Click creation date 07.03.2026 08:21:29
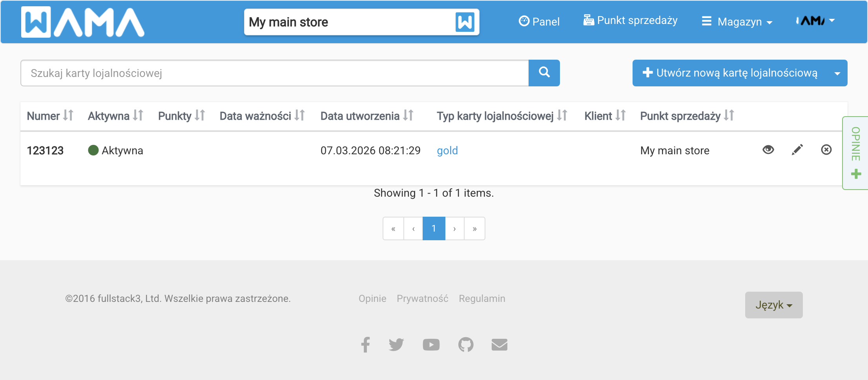The height and width of the screenshot is (380, 868). [x=370, y=150]
